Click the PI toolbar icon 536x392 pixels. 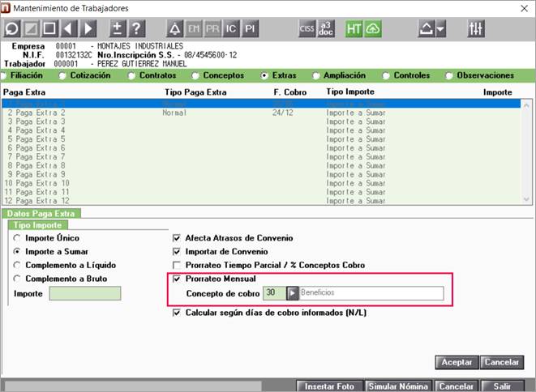[x=250, y=28]
